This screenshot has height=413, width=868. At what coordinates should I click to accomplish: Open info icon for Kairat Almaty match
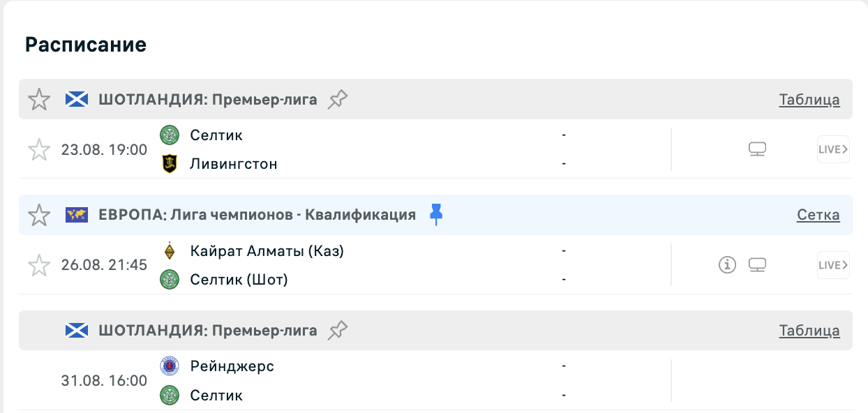pos(728,265)
